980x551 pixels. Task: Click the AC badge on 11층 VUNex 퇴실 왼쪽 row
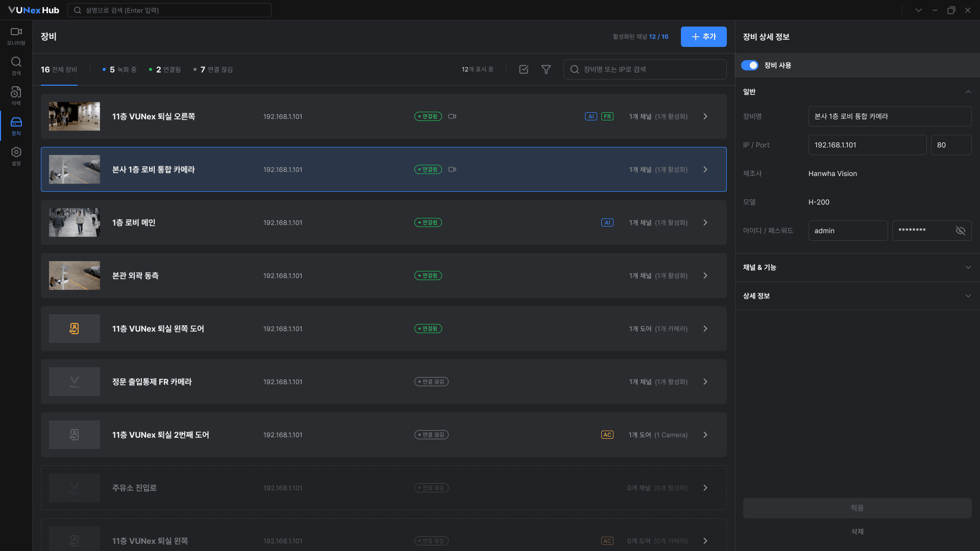point(607,541)
